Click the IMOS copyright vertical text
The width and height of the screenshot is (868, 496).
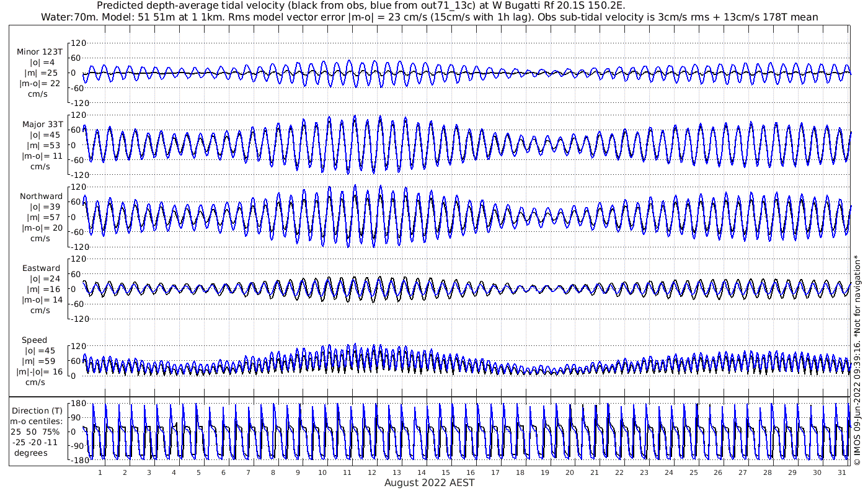point(857,360)
